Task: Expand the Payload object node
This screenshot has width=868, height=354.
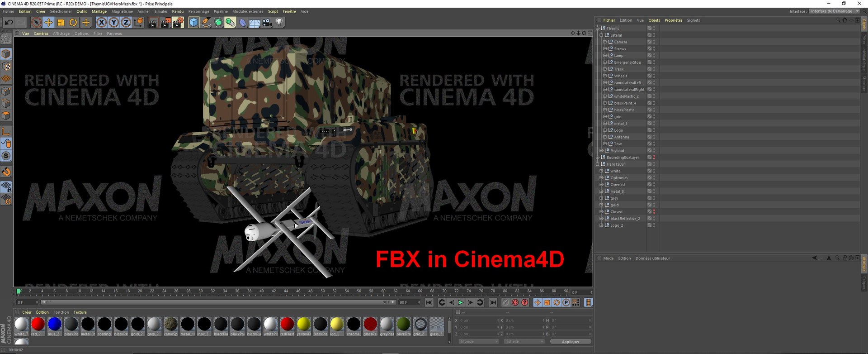Action: pos(601,150)
